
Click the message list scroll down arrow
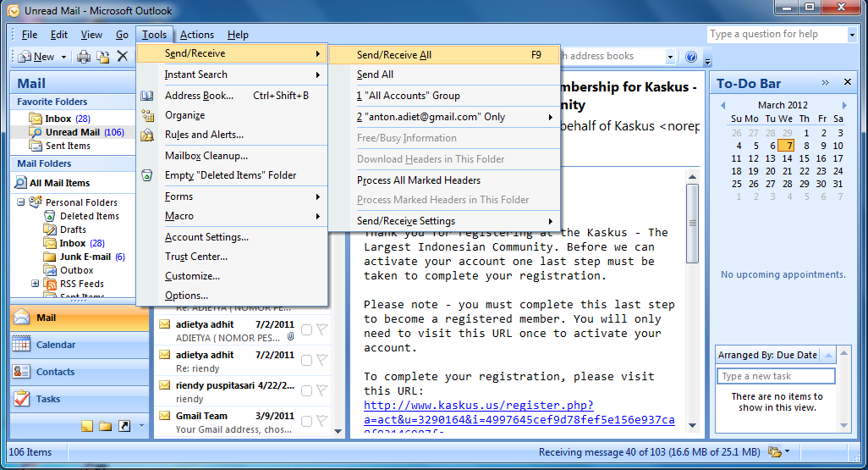click(x=338, y=431)
